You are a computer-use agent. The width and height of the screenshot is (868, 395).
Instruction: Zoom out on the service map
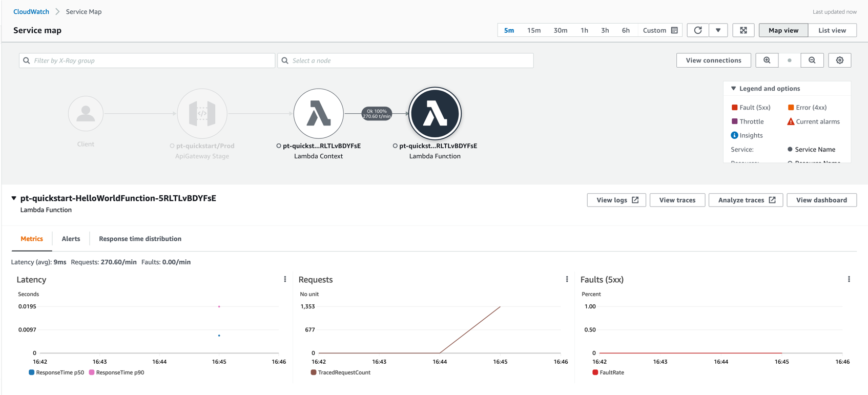click(812, 60)
